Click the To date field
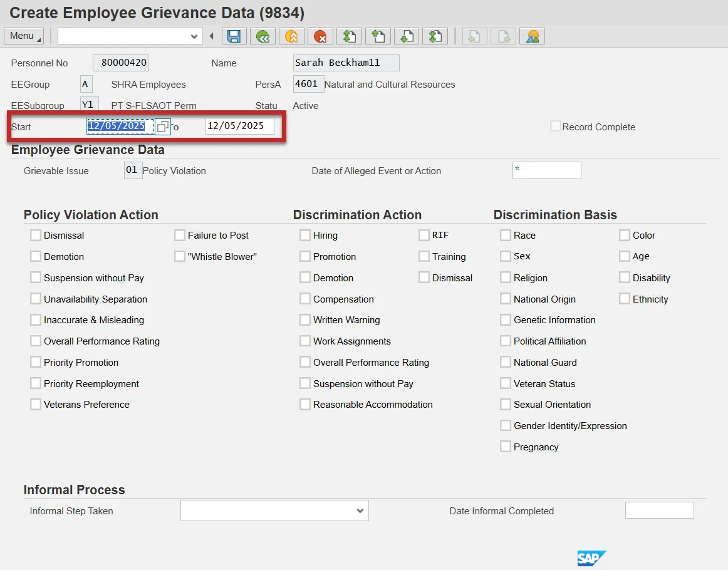 239,126
